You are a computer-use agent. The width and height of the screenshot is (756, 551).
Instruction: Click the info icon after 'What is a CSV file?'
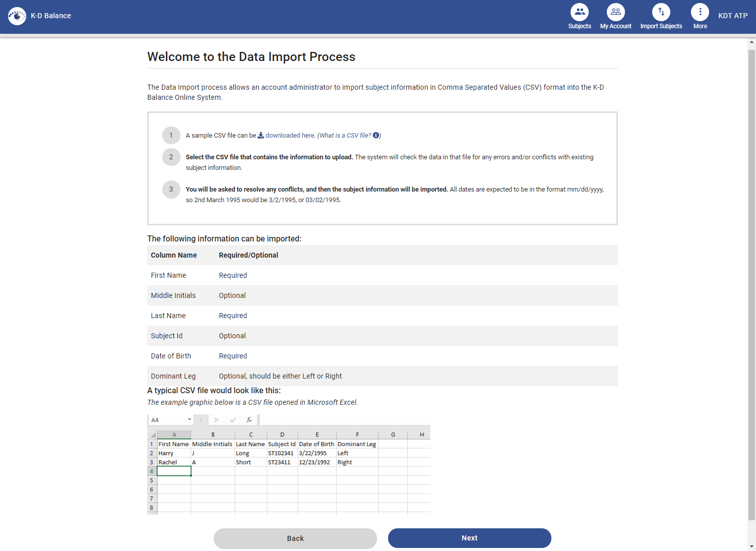pos(375,135)
